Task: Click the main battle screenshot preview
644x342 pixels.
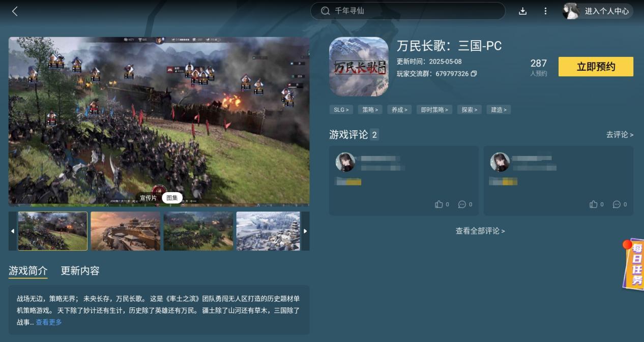Action: pos(159,121)
